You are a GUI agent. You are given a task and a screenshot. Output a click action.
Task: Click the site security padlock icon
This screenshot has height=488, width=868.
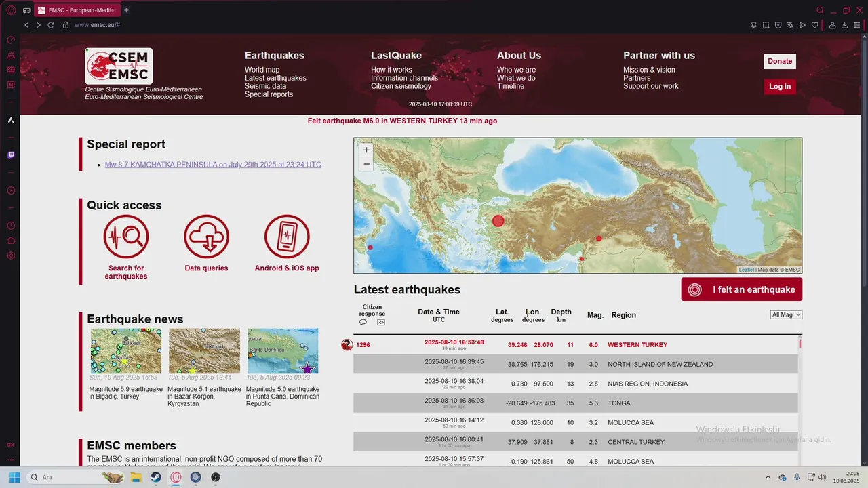(x=66, y=25)
